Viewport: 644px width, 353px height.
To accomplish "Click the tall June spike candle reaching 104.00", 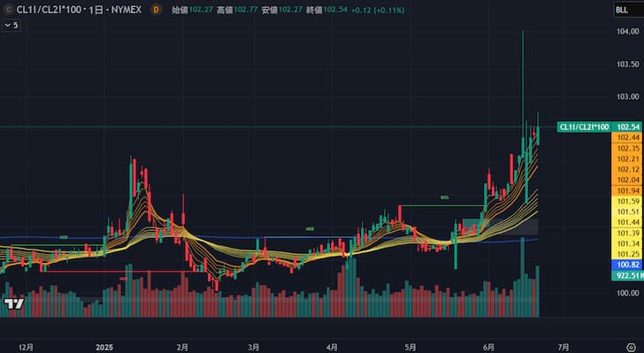I will point(523,95).
